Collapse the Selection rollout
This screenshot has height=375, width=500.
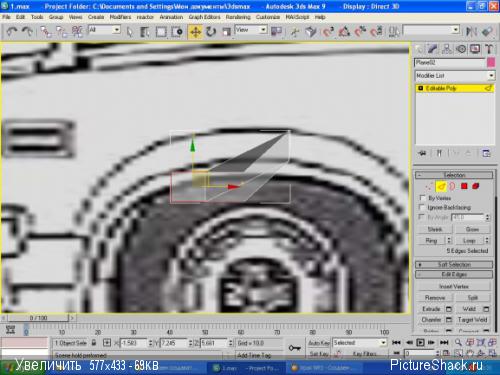click(454, 175)
